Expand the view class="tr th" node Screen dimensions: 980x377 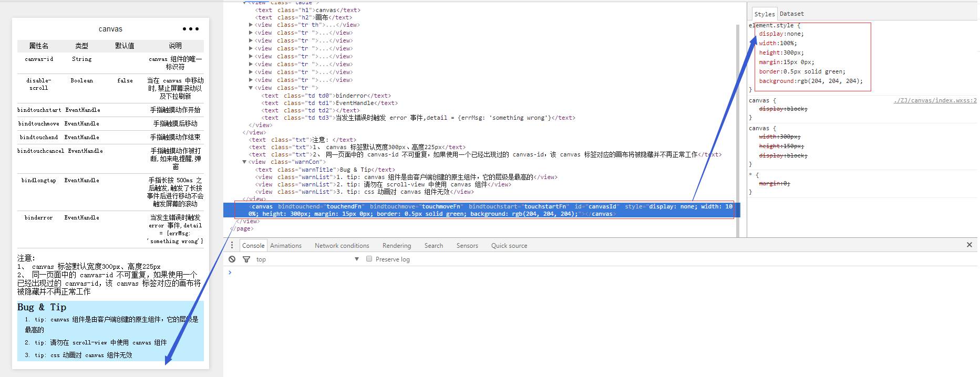[251, 25]
